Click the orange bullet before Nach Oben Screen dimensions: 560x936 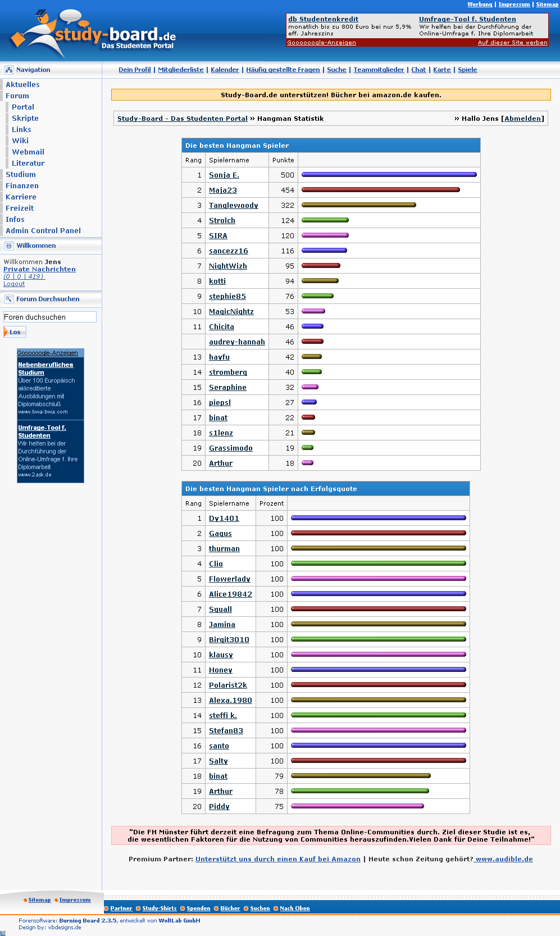pyautogui.click(x=276, y=908)
